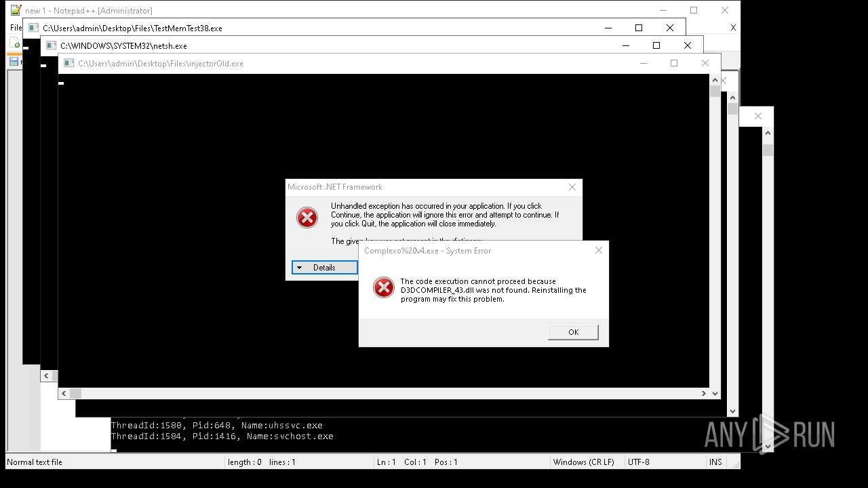Click the netsh.exe horizontal scrollbar left arrow
The height and width of the screenshot is (488, 868).
pos(46,375)
